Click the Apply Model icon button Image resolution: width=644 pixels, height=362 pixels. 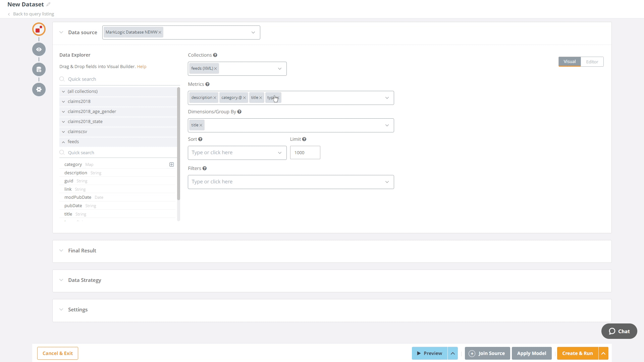(532, 353)
